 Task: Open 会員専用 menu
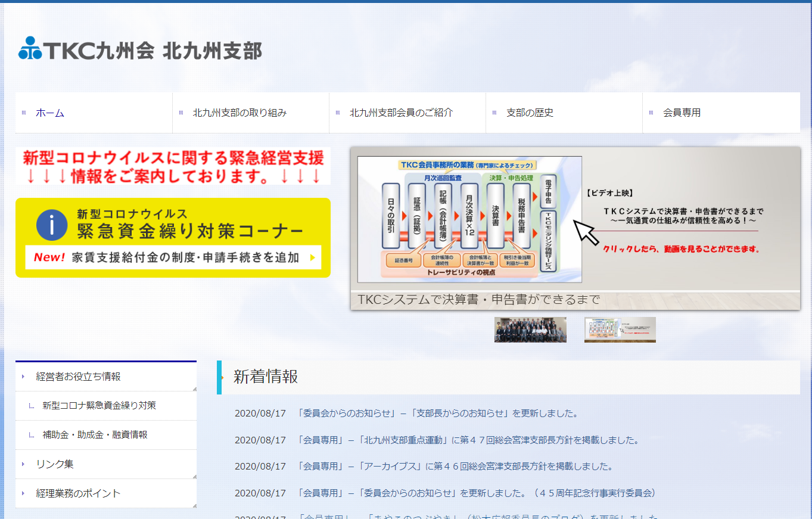pyautogui.click(x=721, y=113)
